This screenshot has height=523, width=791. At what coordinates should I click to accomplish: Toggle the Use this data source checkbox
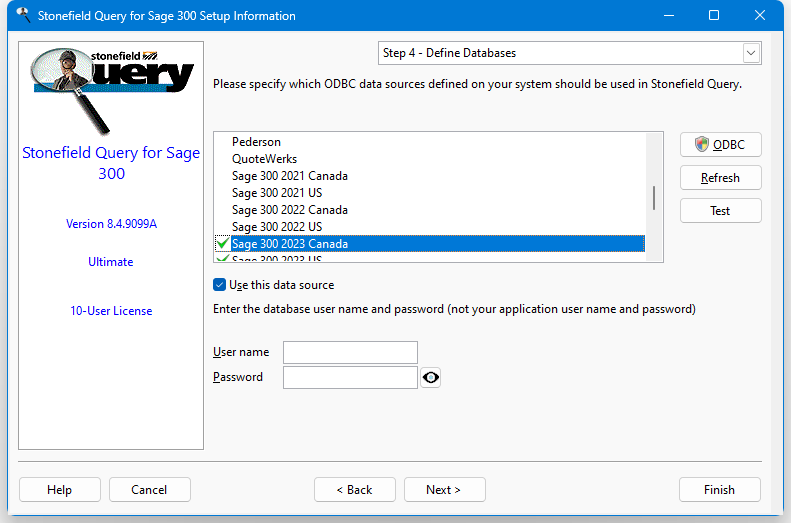(219, 285)
